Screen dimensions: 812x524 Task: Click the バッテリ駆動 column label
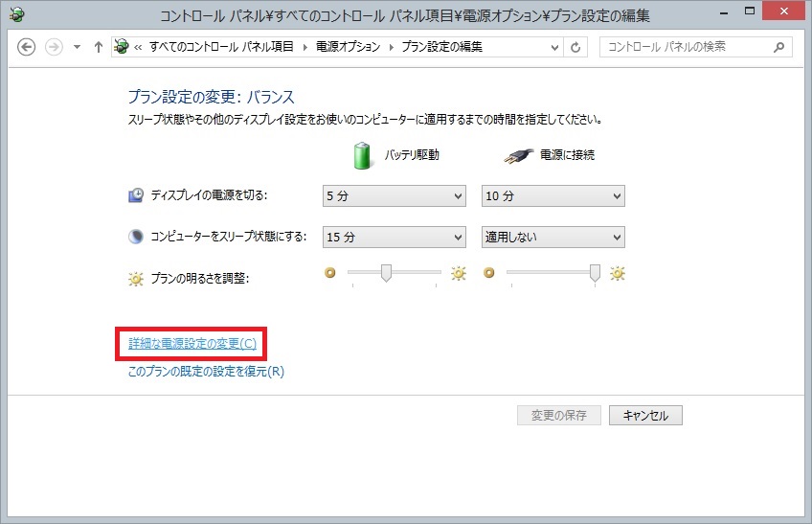point(412,155)
